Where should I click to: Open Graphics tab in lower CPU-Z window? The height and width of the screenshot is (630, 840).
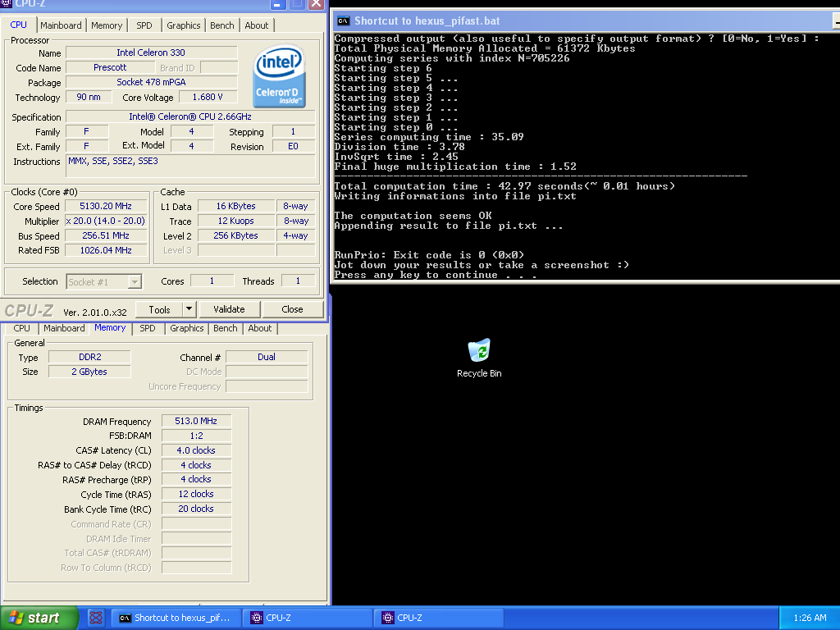(186, 328)
